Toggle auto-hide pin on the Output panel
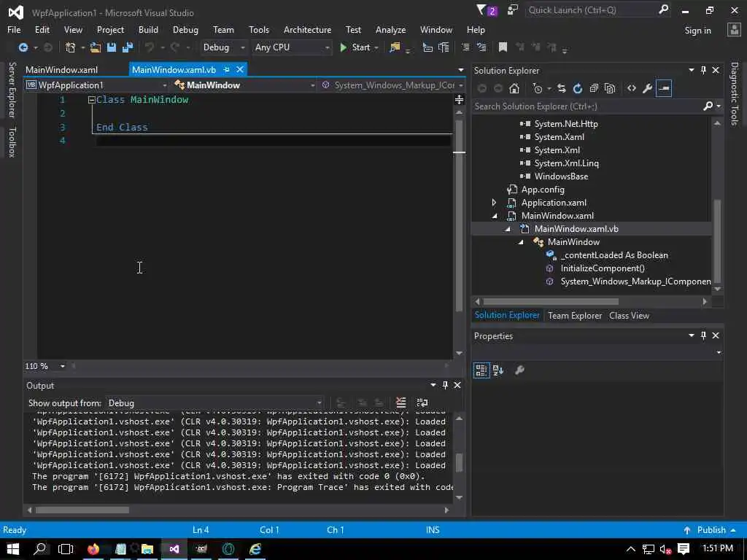 (445, 385)
